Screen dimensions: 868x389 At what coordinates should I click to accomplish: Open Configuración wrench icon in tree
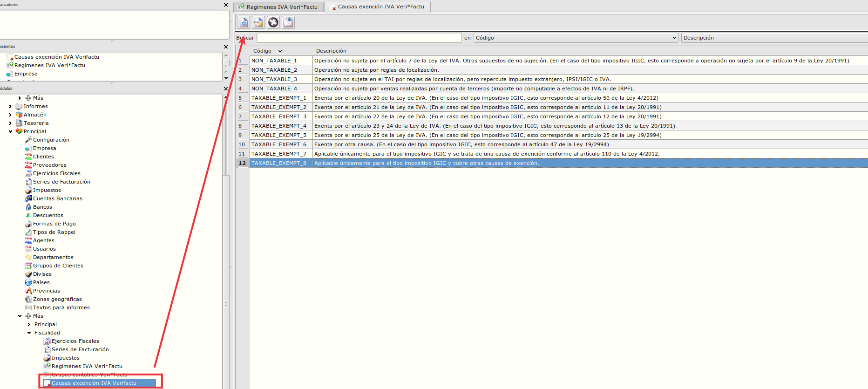point(28,140)
